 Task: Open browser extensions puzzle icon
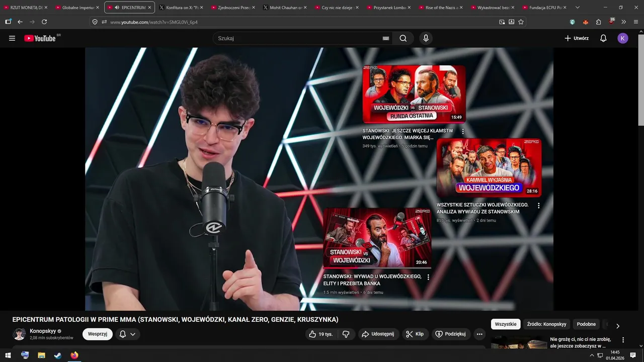pos(598,22)
